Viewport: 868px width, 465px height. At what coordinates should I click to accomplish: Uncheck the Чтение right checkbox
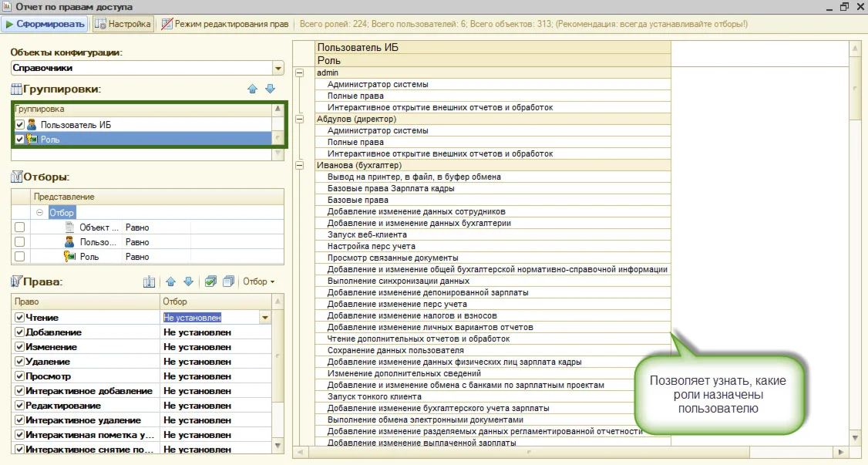point(20,318)
